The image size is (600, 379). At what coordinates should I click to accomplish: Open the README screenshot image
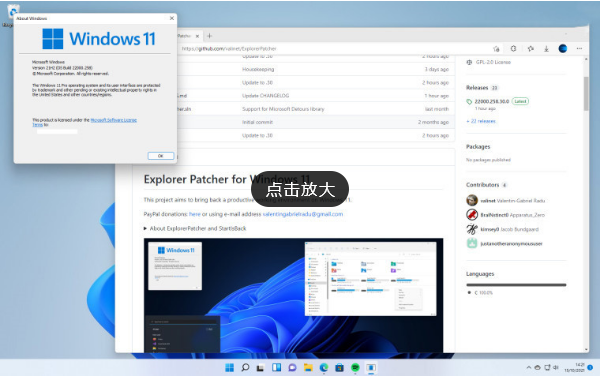[293, 295]
